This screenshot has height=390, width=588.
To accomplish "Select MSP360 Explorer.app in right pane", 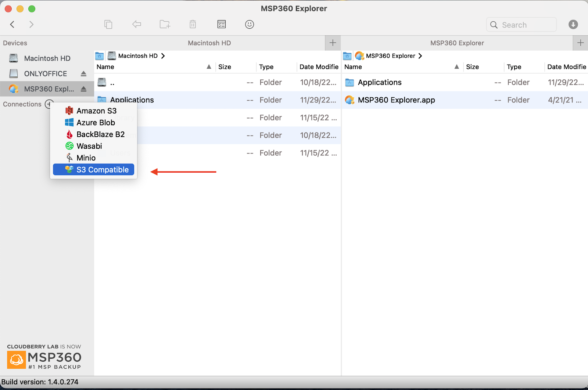I will 465,100.
